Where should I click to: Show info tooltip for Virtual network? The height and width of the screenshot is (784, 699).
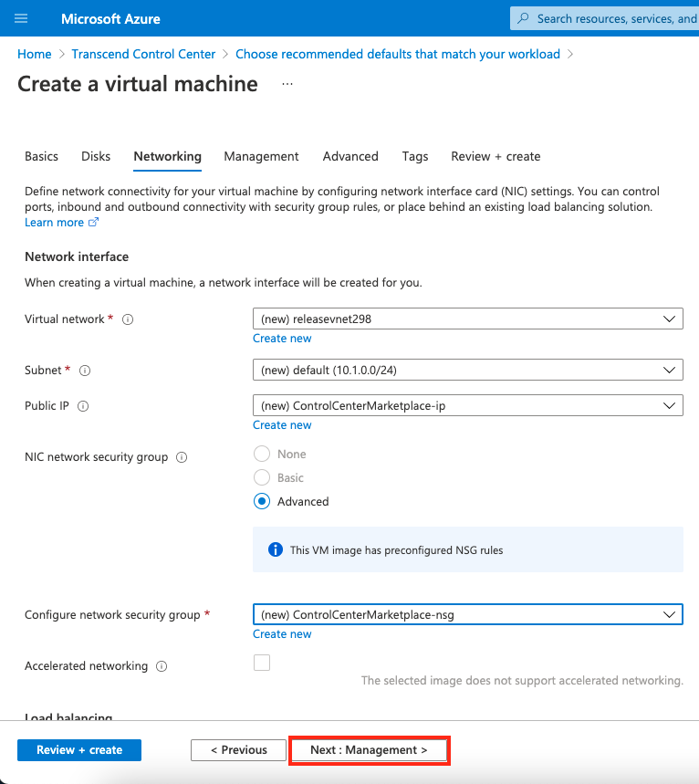click(x=128, y=319)
